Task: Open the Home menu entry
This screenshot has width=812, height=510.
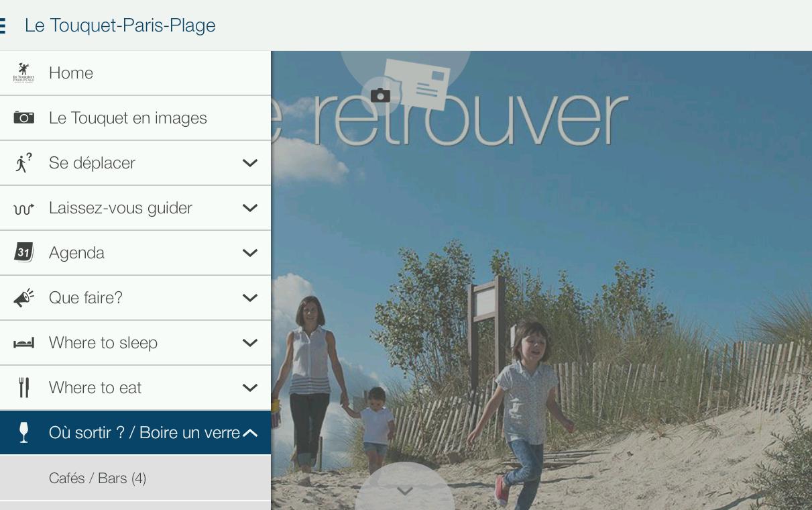Action: (135, 73)
